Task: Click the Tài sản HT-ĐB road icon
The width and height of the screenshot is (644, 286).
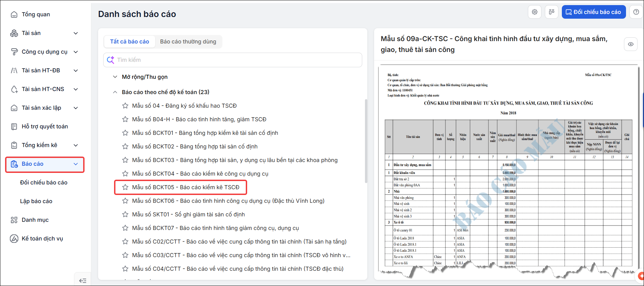Action: (14, 70)
